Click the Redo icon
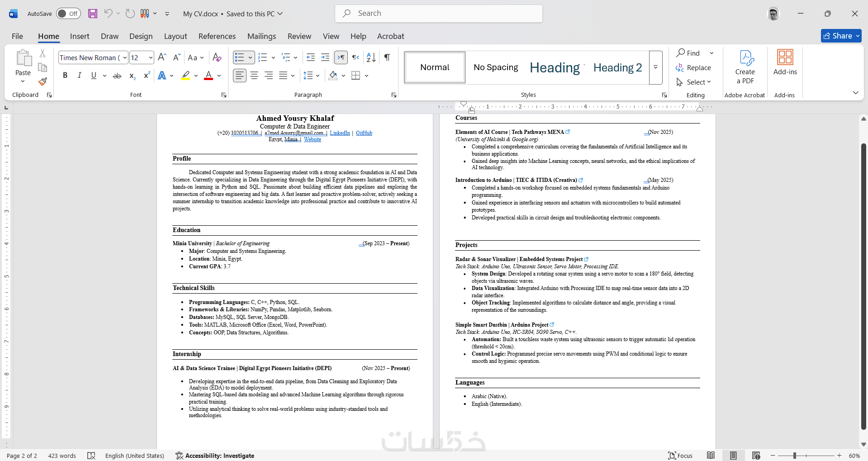Image resolution: width=868 pixels, height=461 pixels. click(130, 14)
